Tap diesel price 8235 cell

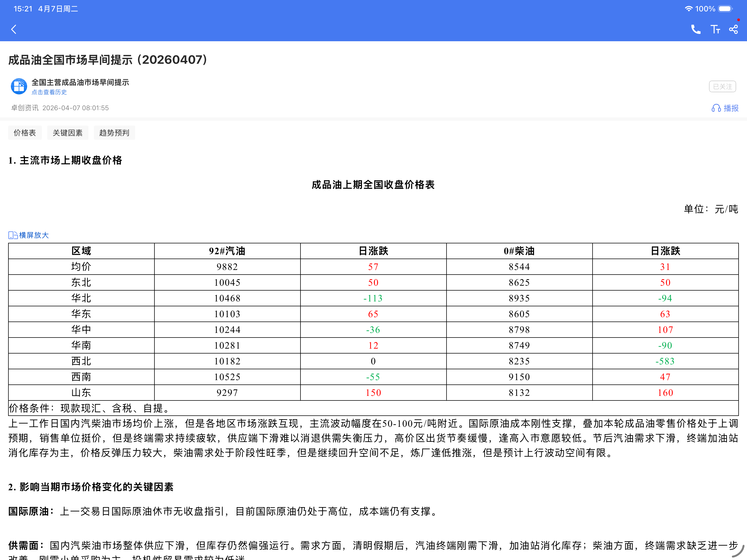pyautogui.click(x=519, y=361)
